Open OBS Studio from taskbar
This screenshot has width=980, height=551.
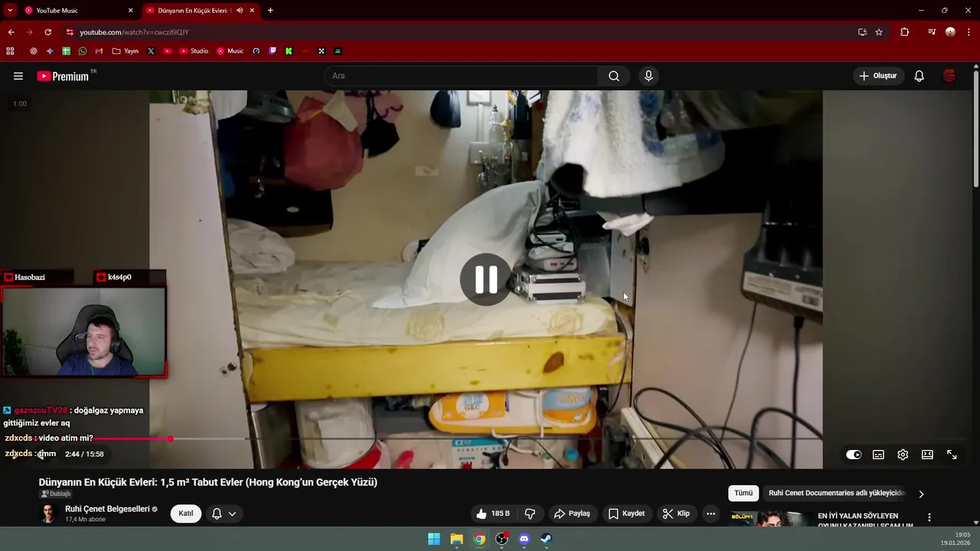pyautogui.click(x=501, y=539)
